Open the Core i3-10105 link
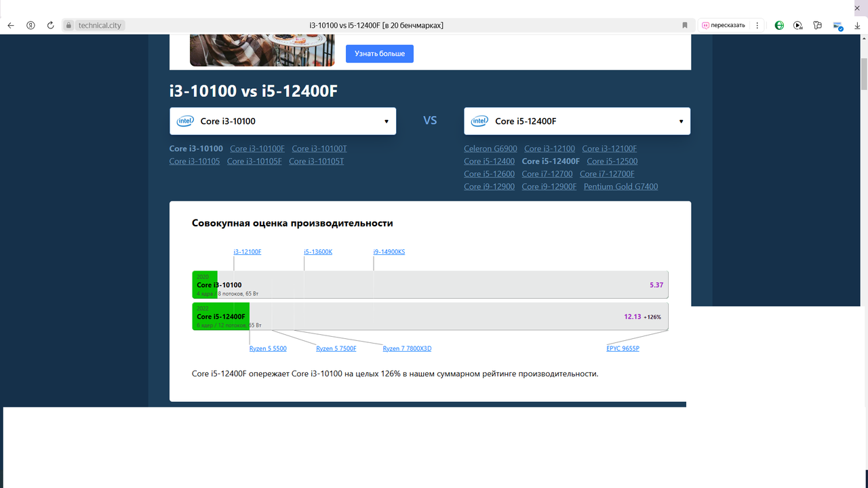Screen dimensions: 868x488 (x=195, y=161)
